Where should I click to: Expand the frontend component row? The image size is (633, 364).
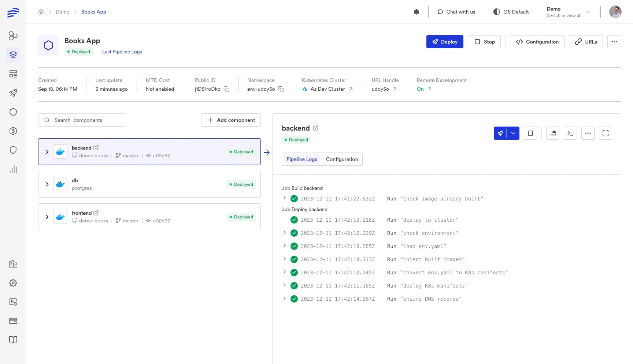click(47, 217)
